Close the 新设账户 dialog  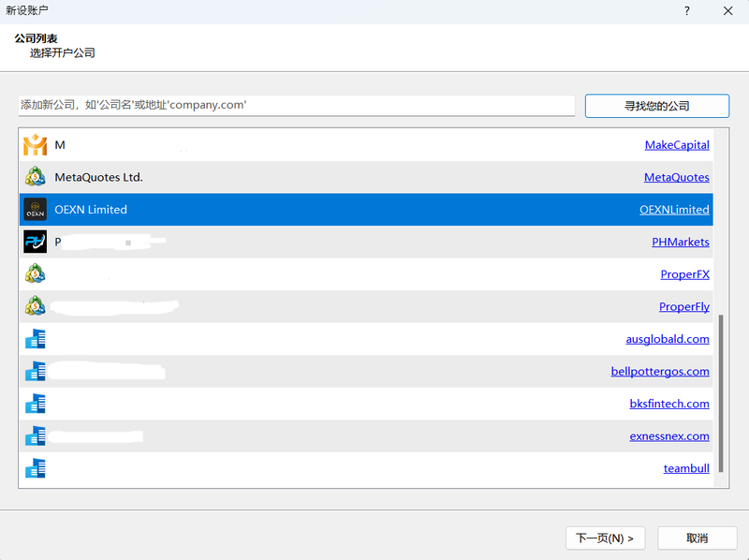coord(728,11)
